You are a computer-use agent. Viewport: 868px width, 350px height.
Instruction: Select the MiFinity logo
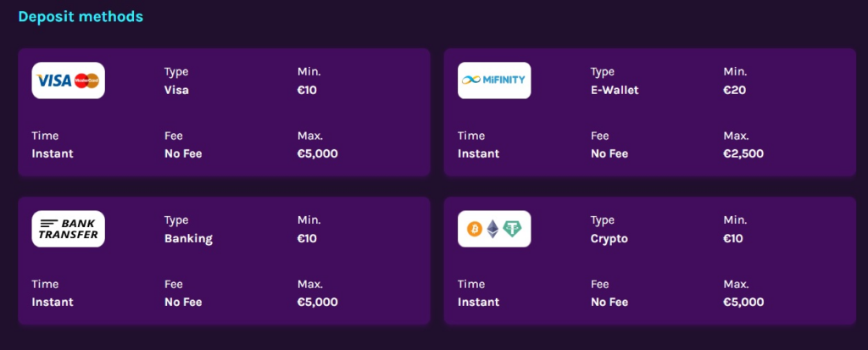point(494,81)
